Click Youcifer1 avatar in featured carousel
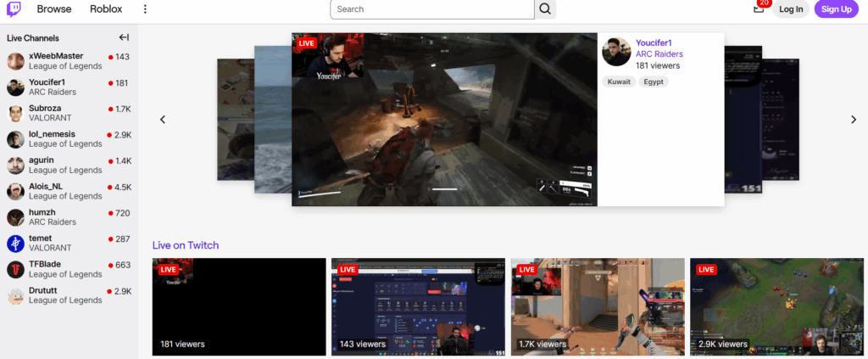This screenshot has height=359, width=868. coord(616,52)
